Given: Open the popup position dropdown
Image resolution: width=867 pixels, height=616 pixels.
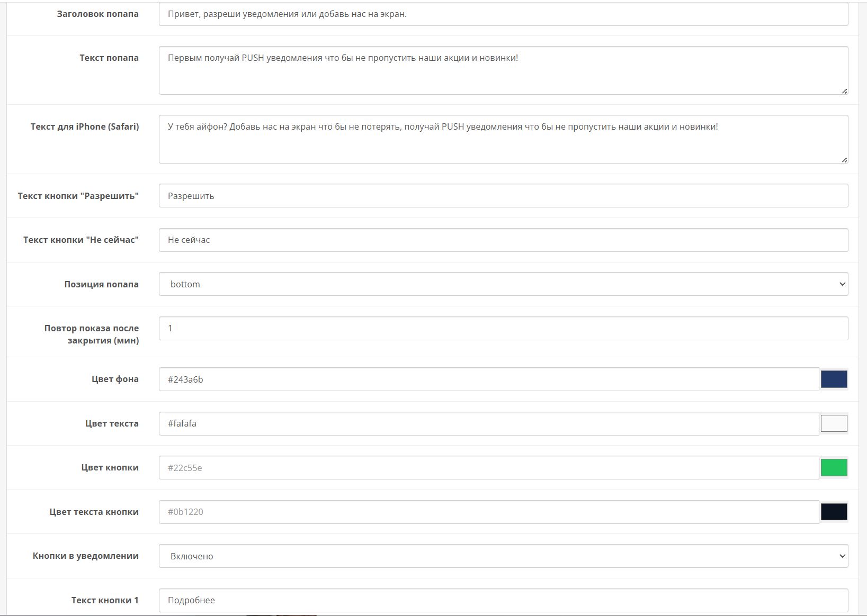Looking at the screenshot, I should (x=503, y=284).
